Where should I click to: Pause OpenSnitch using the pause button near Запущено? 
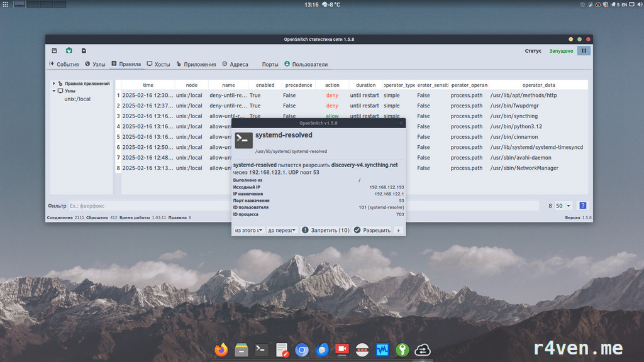coord(584,50)
